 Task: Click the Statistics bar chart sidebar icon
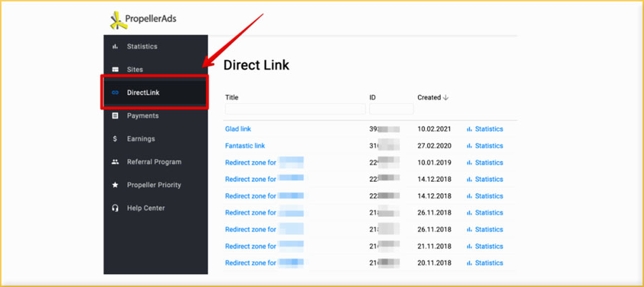(114, 47)
